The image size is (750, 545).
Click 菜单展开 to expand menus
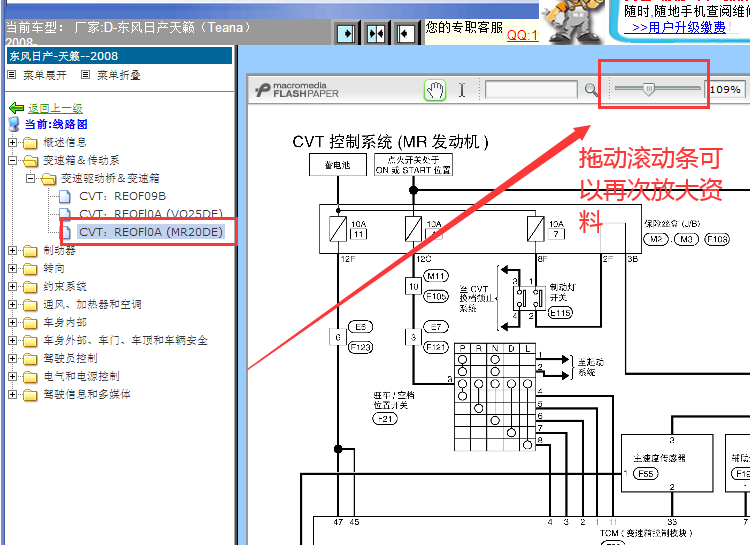tap(45, 75)
